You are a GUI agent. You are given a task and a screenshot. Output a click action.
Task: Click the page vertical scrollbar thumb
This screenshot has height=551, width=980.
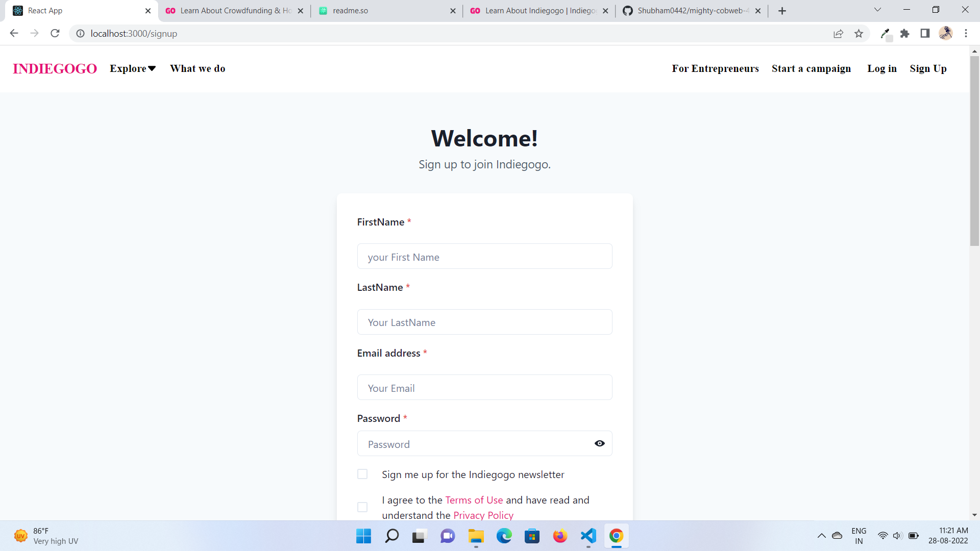974,151
